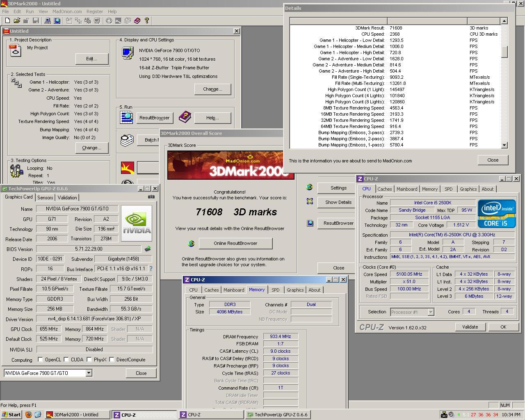Click the Batch run stacked pages icon
525x420 pixels.
[127, 140]
